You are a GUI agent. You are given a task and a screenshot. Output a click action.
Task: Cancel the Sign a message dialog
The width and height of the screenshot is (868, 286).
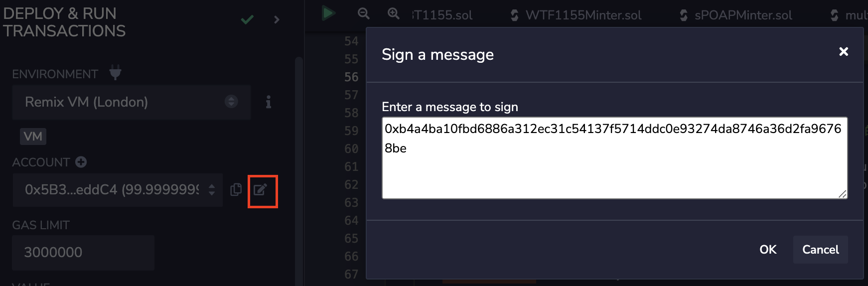point(820,250)
